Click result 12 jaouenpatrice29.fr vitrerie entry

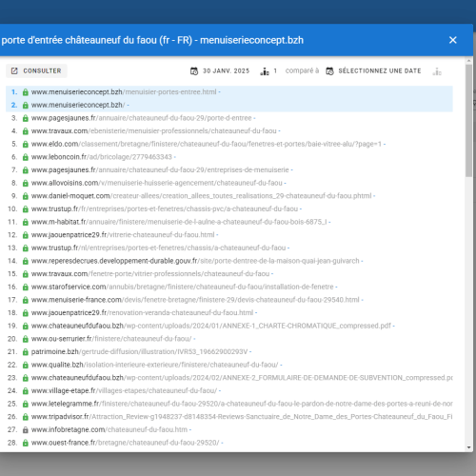[x=123, y=235]
